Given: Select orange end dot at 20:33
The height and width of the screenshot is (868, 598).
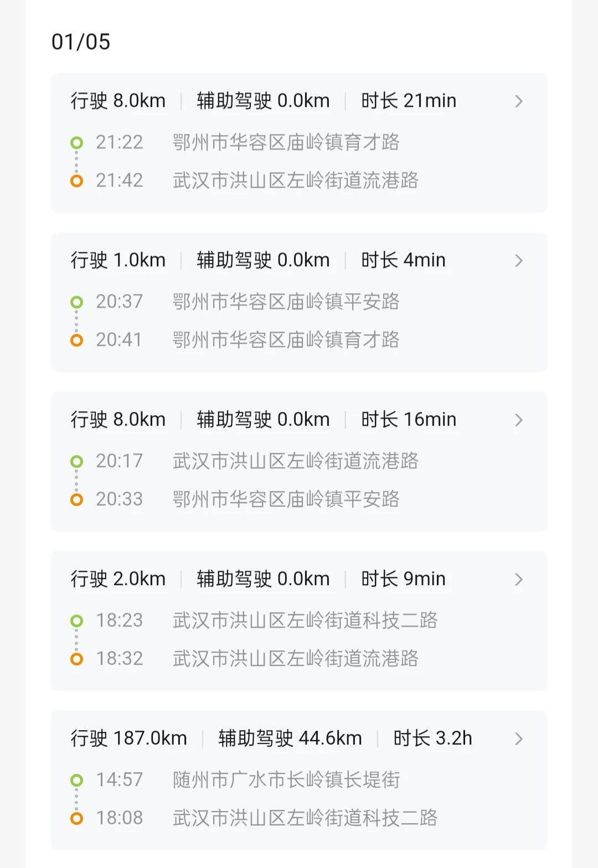Looking at the screenshot, I should [x=77, y=499].
